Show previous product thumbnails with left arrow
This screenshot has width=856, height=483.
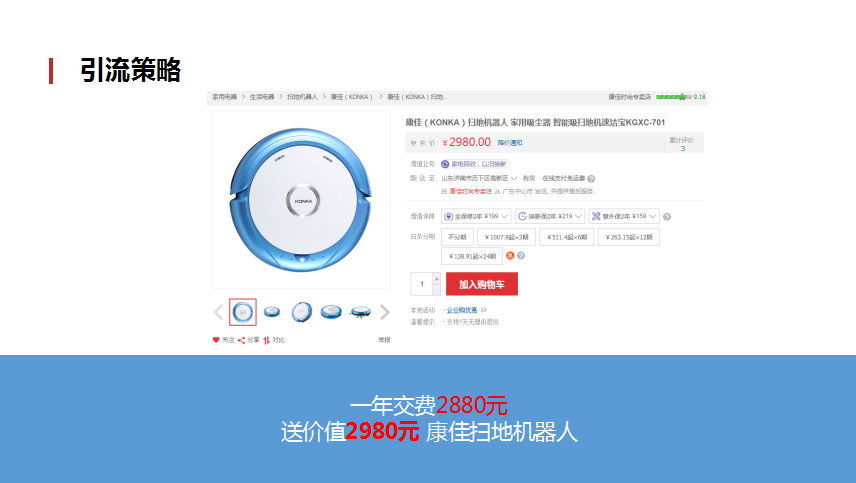(218, 312)
